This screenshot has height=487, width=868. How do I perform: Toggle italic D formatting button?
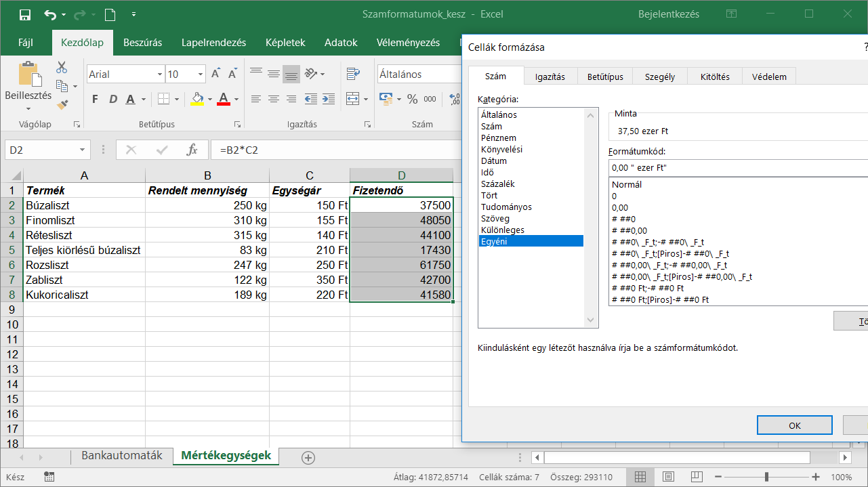(112, 100)
